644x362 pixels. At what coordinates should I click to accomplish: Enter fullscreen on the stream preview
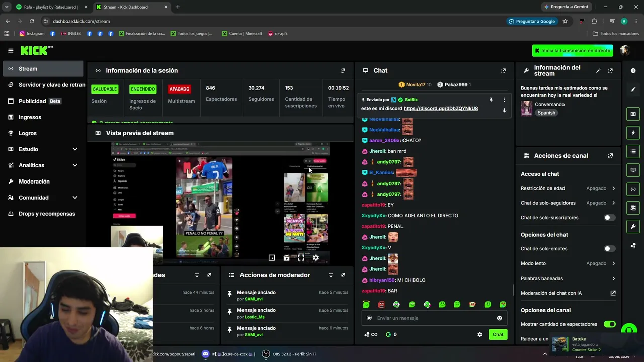pyautogui.click(x=301, y=258)
